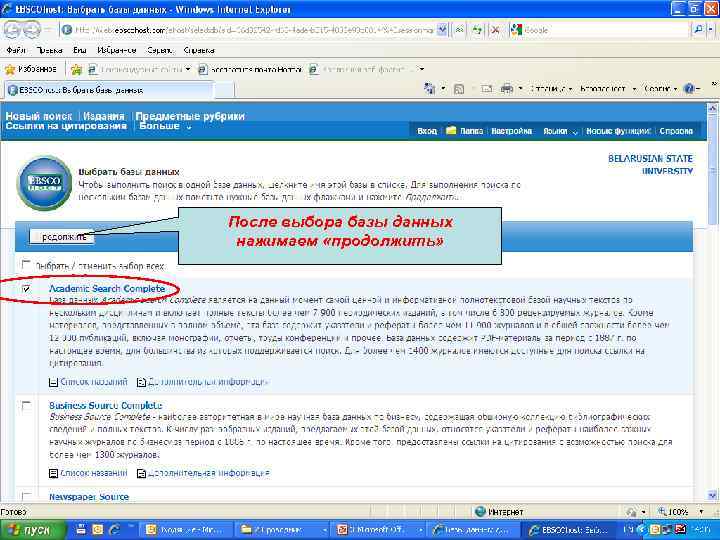
Task: Click the Home icon in command bar
Action: click(429, 88)
